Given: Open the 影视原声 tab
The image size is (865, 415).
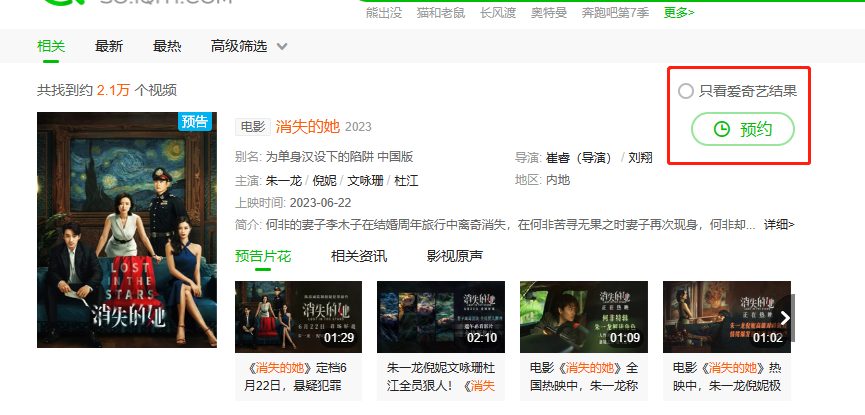Looking at the screenshot, I should click(x=454, y=256).
